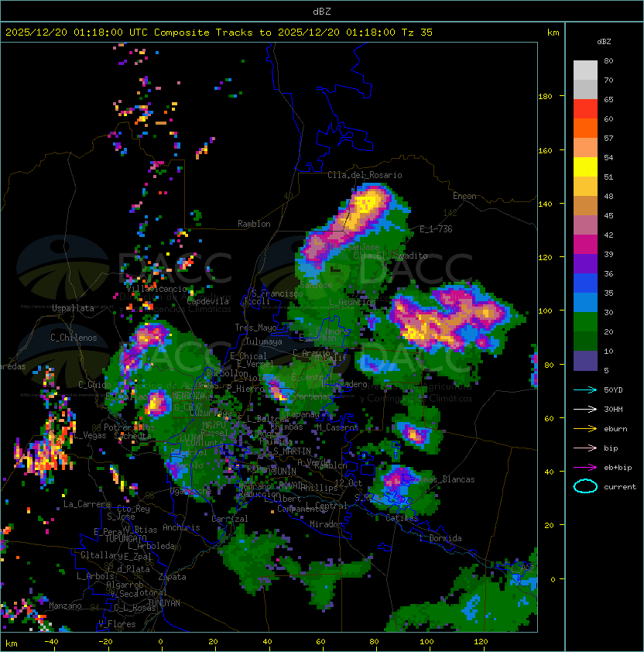Click the storm cell over MENDOZA
This screenshot has height=652, width=644.
(156, 403)
